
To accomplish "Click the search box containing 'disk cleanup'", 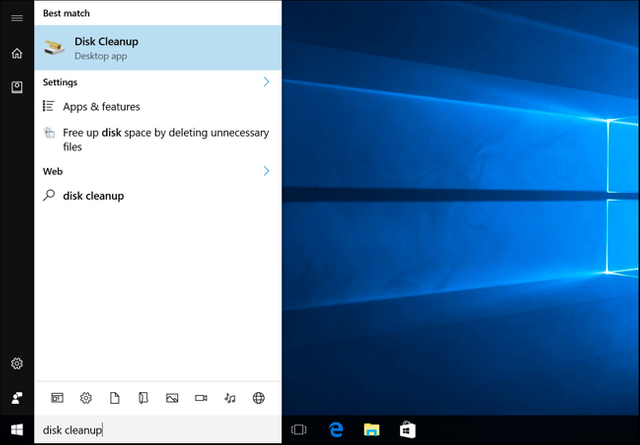I will pos(157,430).
